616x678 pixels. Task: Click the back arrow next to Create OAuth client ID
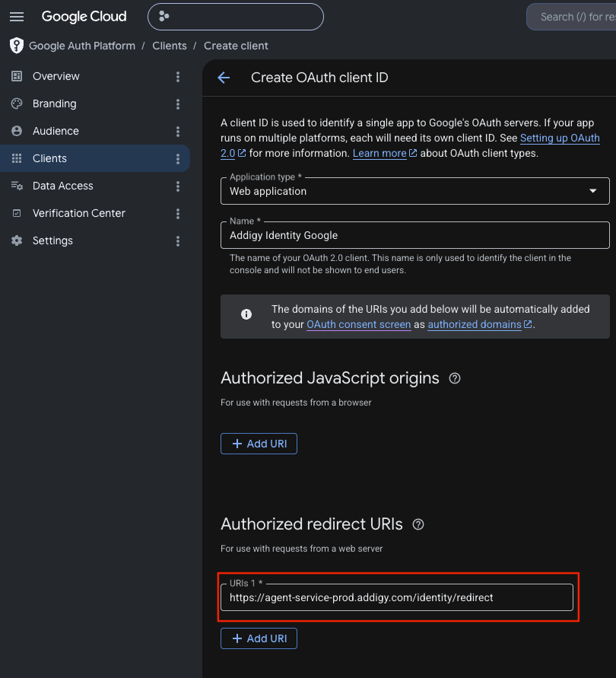(224, 78)
